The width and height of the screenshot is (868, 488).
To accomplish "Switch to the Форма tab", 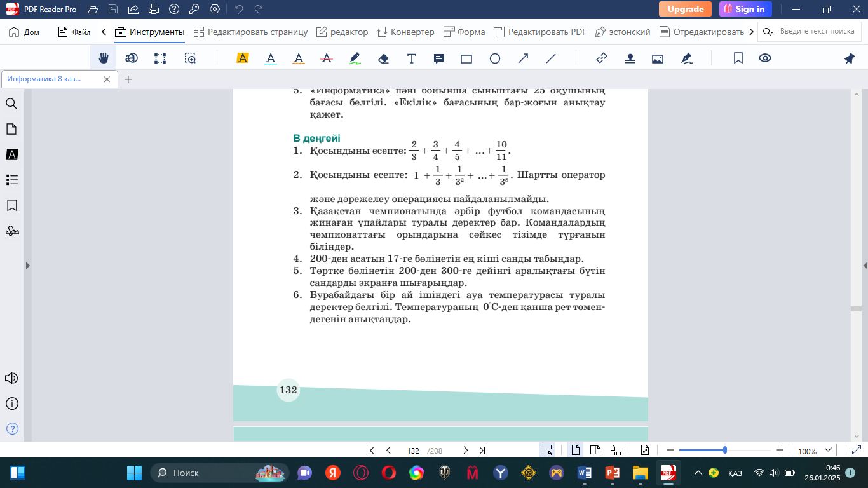I will [x=464, y=32].
